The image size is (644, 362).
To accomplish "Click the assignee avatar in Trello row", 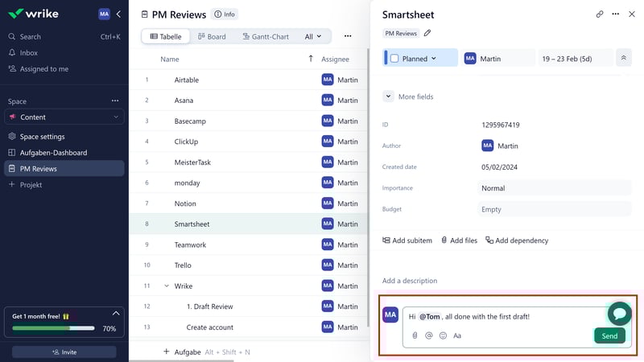I will (x=328, y=265).
